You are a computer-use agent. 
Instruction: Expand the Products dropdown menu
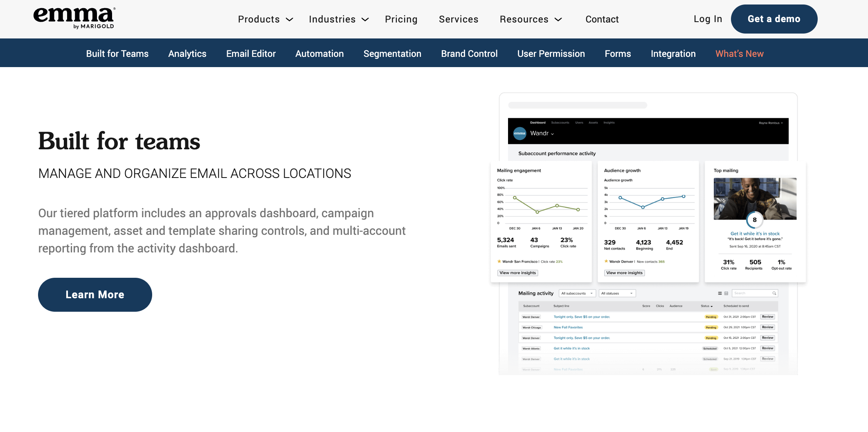click(x=265, y=19)
